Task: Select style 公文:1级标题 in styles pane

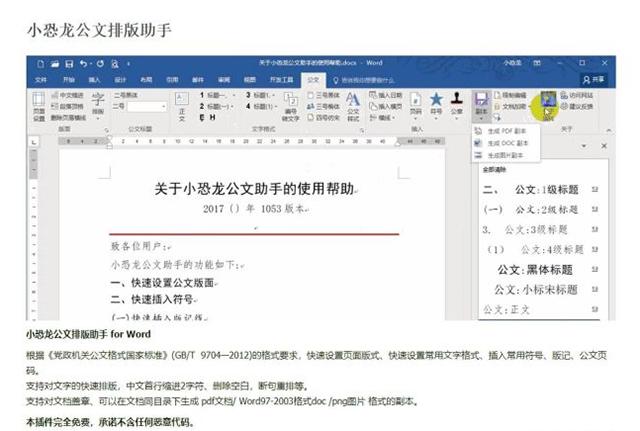Action: coord(540,189)
